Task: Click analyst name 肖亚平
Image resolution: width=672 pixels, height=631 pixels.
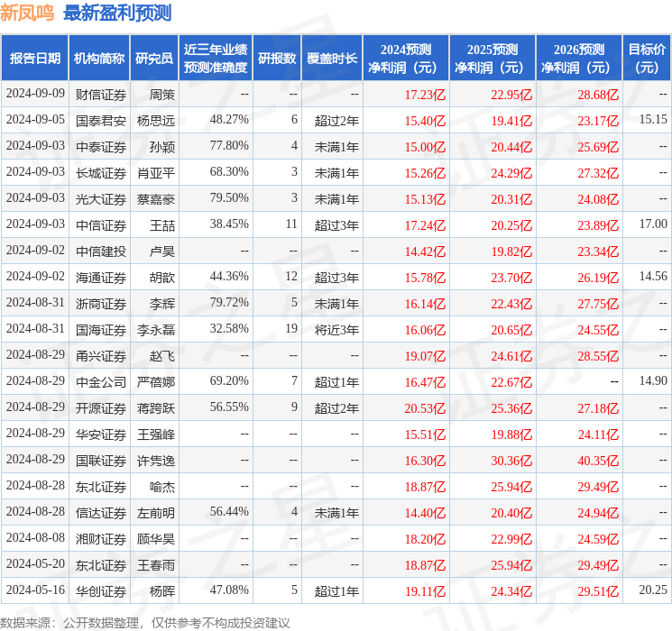Action: (x=156, y=173)
